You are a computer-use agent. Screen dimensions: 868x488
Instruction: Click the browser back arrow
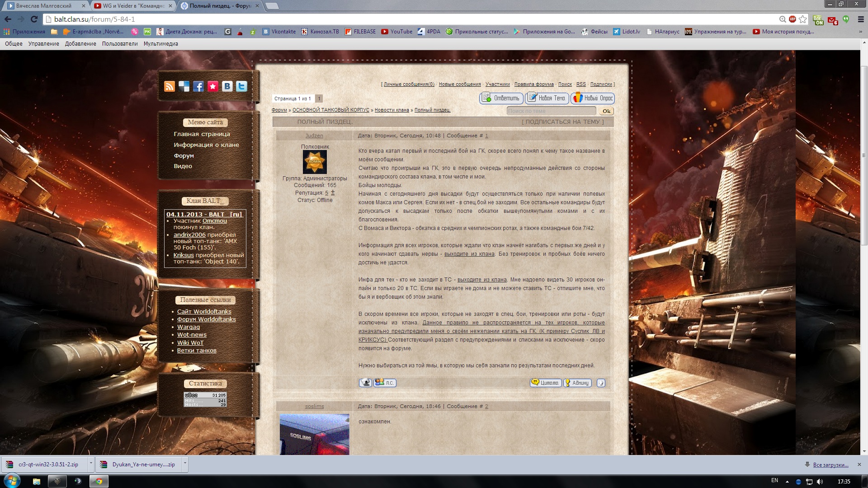(8, 19)
